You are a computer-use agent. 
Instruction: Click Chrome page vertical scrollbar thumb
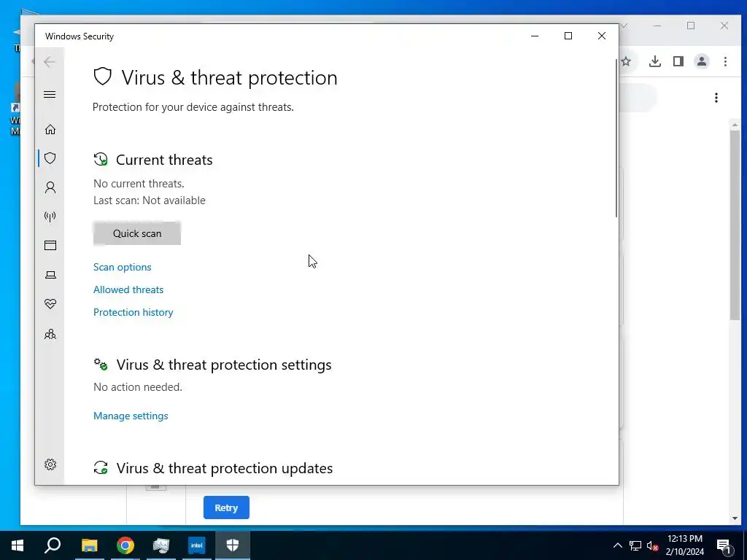point(735,225)
